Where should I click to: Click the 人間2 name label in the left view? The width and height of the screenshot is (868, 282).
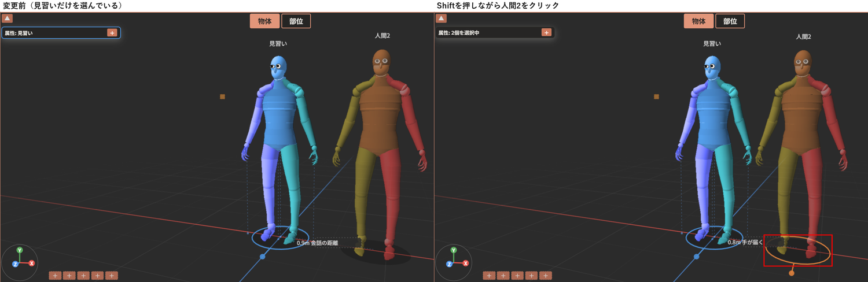pos(381,36)
